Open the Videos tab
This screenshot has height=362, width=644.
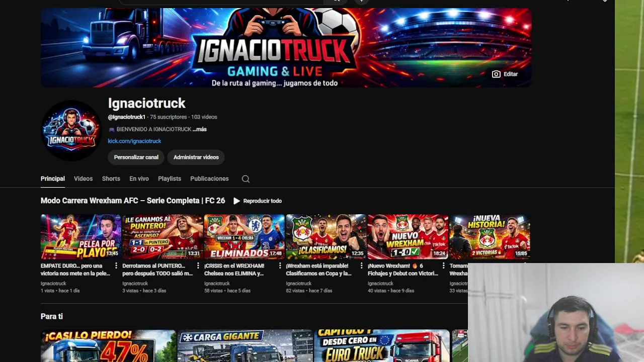click(x=83, y=179)
